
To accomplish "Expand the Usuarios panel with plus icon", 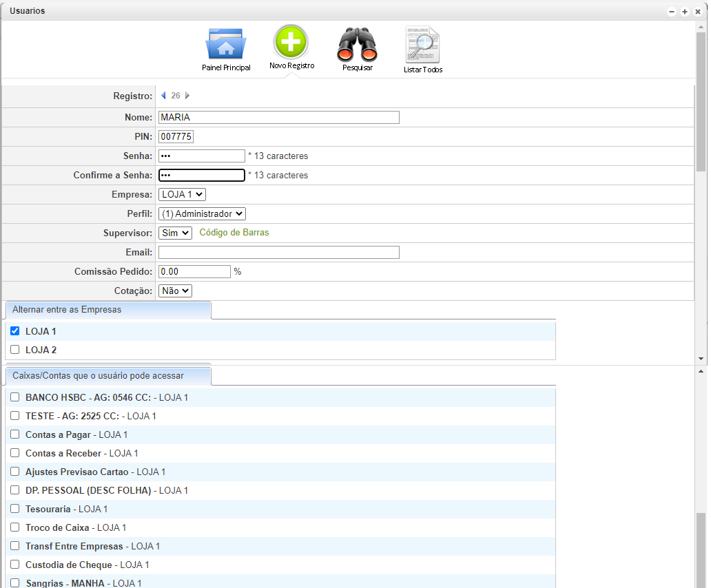I will coord(684,12).
